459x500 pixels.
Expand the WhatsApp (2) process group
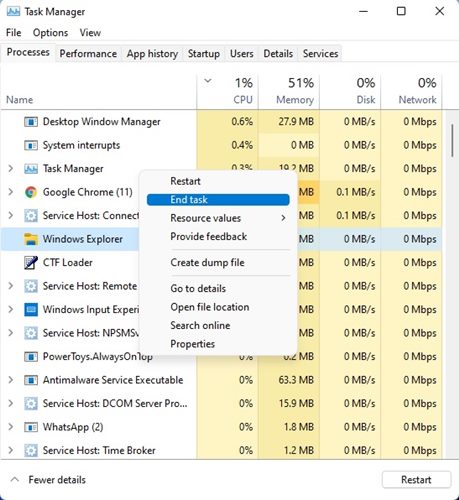tap(11, 427)
